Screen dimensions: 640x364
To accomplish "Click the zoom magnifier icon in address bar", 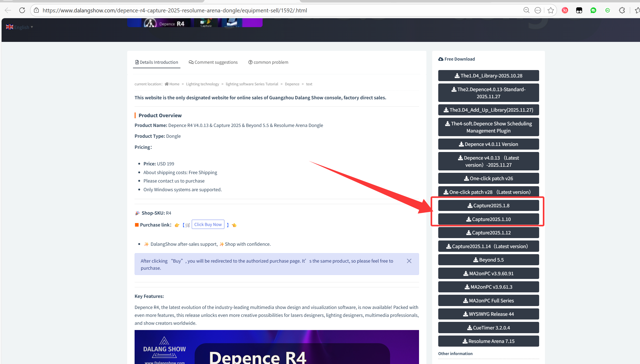I will coord(526,10).
